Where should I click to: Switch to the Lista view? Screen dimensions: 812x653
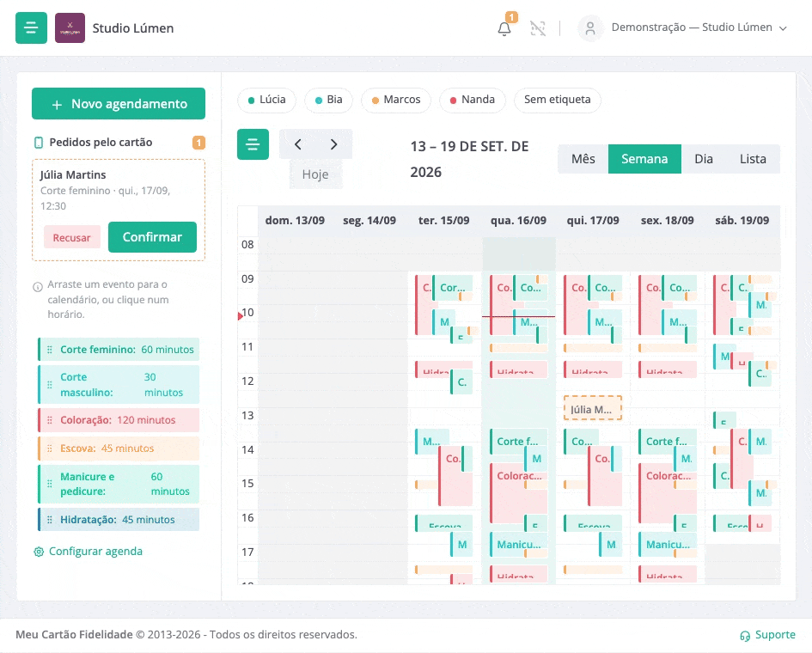753,159
